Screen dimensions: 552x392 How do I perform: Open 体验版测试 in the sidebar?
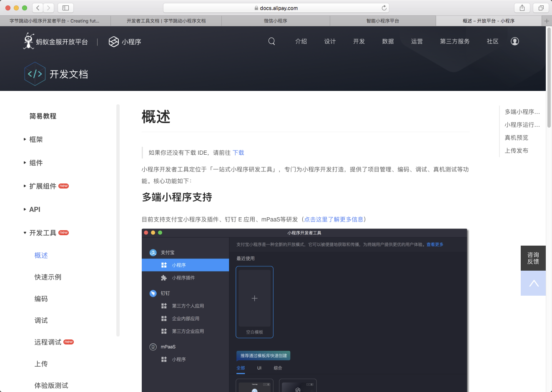tap(51, 385)
